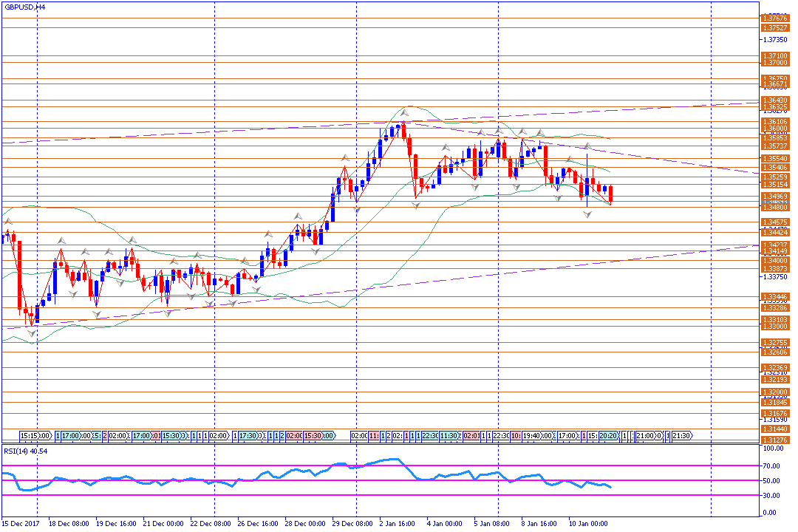Click the 1.32606 price level label
The height and width of the screenshot is (532, 798).
(774, 352)
